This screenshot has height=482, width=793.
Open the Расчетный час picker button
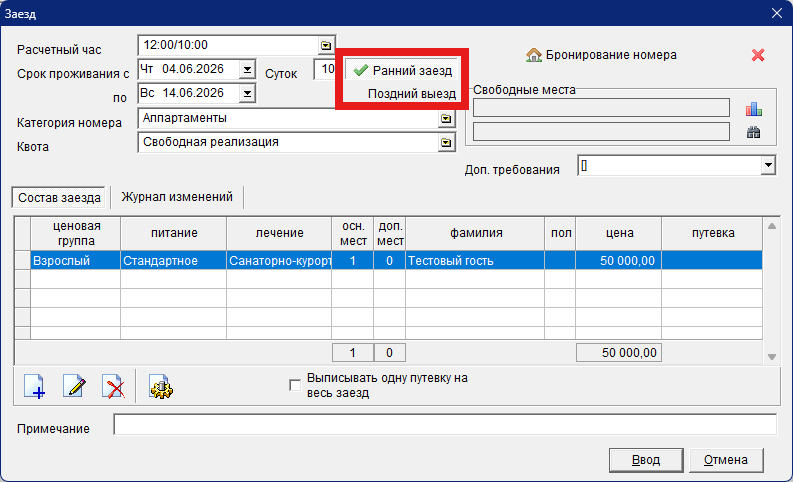tap(326, 46)
